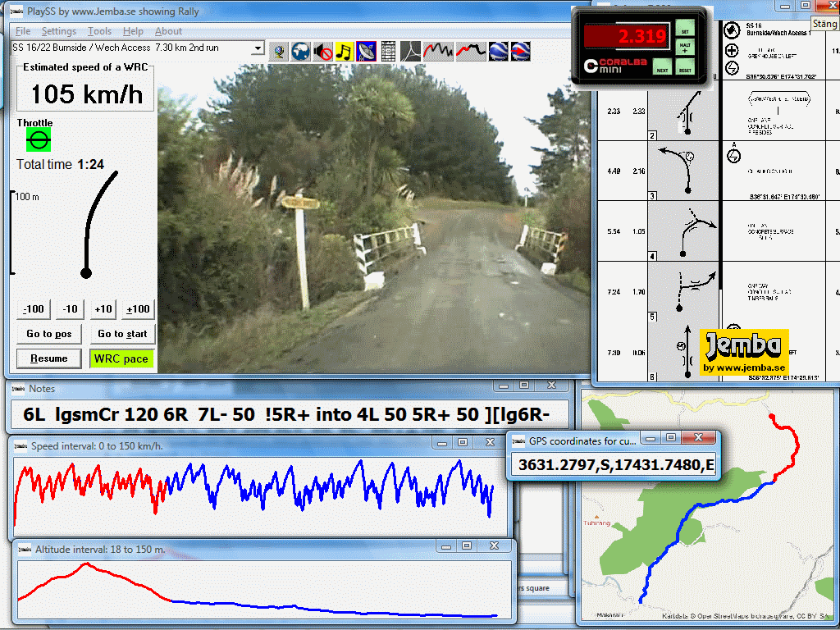Click the Google Earth icon with red arrow

[520, 52]
